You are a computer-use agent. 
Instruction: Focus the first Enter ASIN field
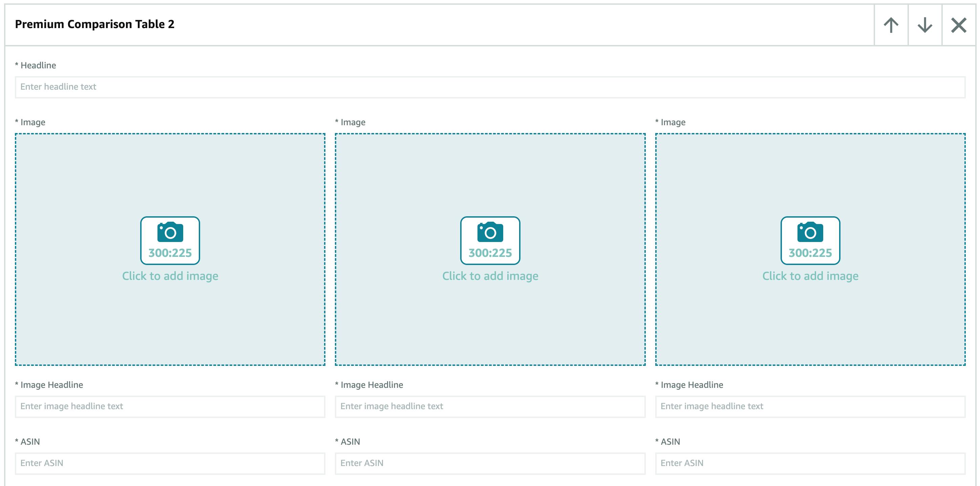pyautogui.click(x=170, y=463)
